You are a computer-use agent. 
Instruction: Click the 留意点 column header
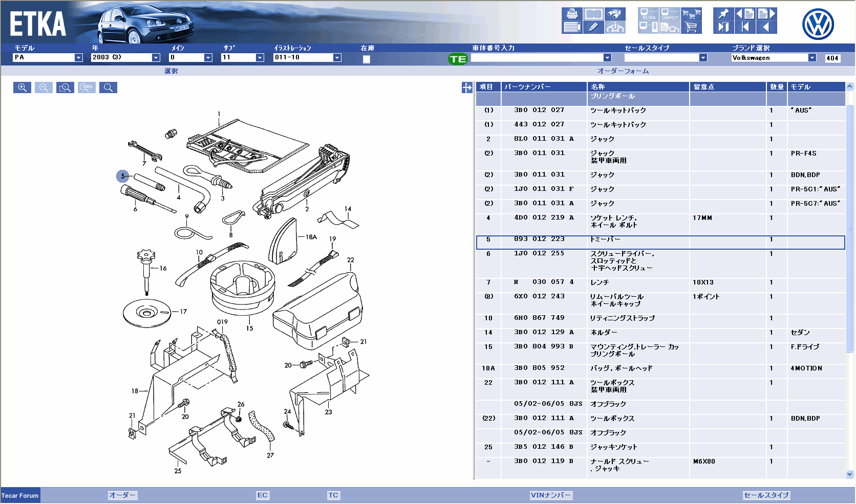click(x=728, y=87)
